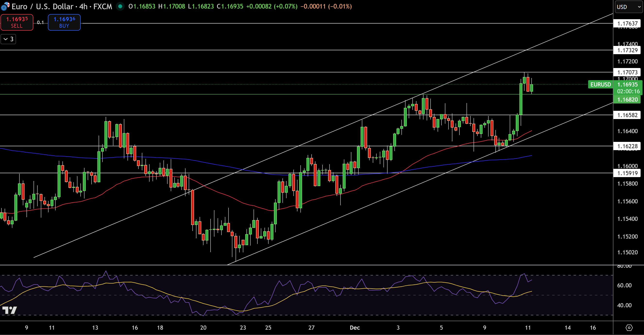
Task: Click the change value +0.00082 (+0.07%)
Action: [x=272, y=6]
